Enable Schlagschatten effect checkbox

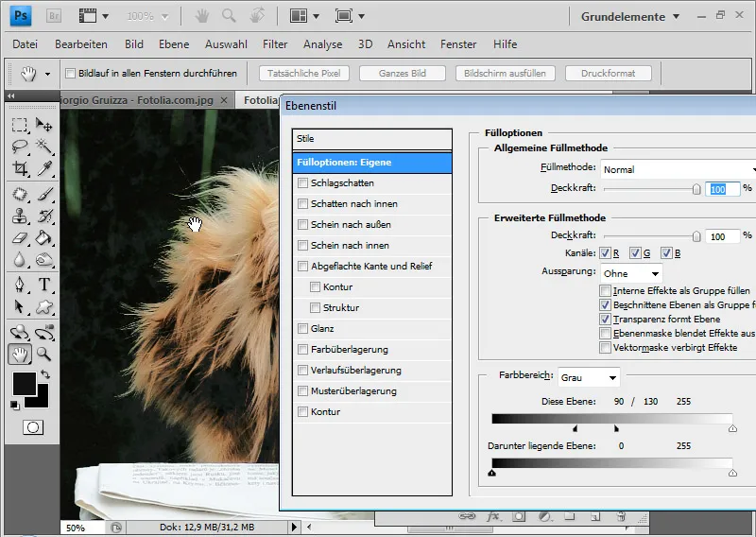pos(302,182)
